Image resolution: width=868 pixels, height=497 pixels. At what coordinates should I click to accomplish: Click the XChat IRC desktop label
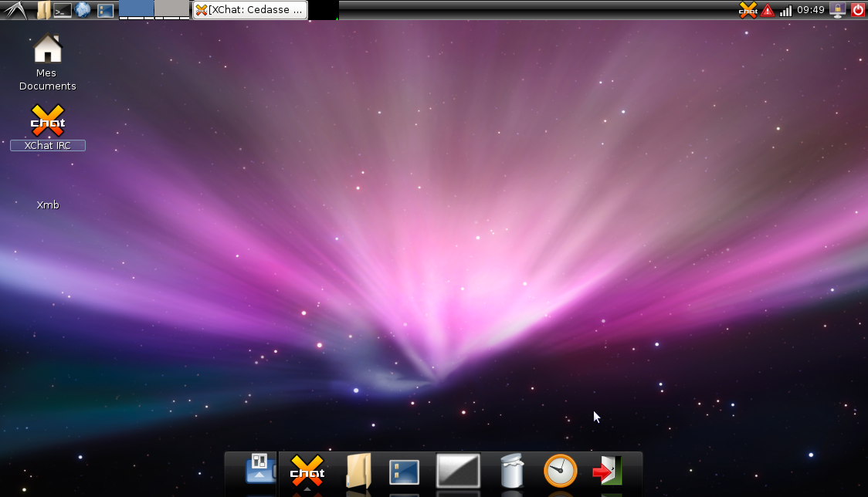(48, 146)
